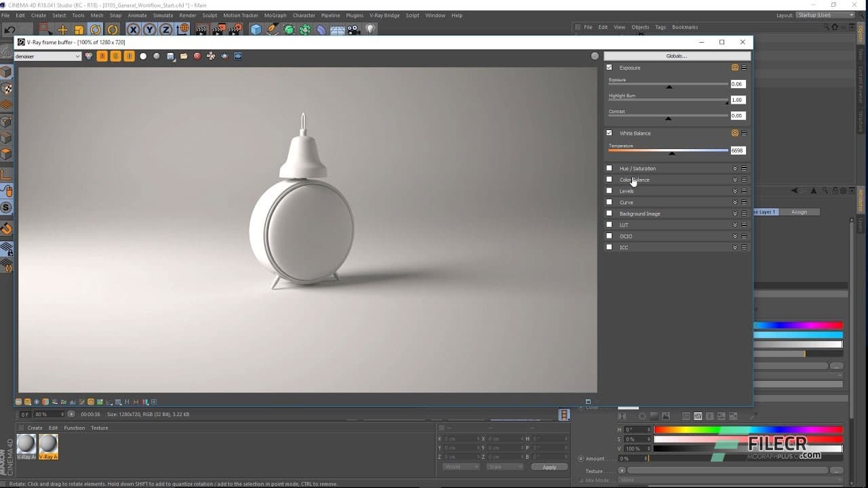
Task: Click the Apply button in the coordinates panel
Action: pyautogui.click(x=549, y=467)
